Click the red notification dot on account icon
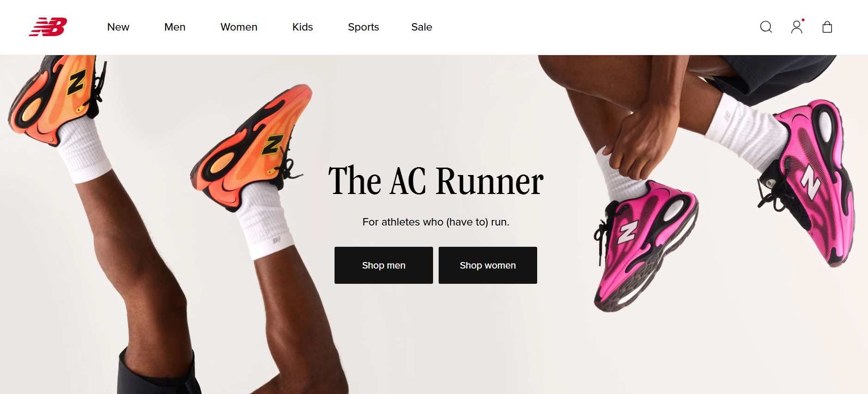This screenshot has width=868, height=394. pos(803,20)
